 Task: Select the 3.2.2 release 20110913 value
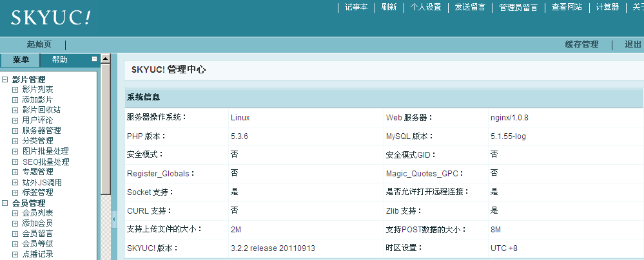click(x=273, y=248)
